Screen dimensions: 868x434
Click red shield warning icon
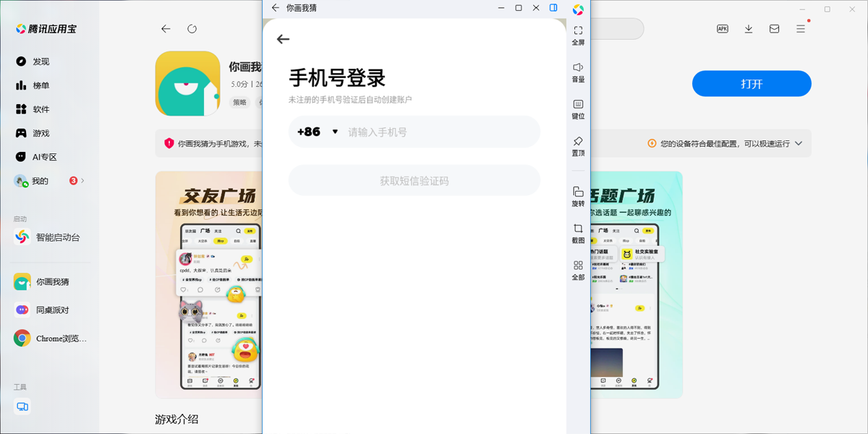[x=169, y=143]
